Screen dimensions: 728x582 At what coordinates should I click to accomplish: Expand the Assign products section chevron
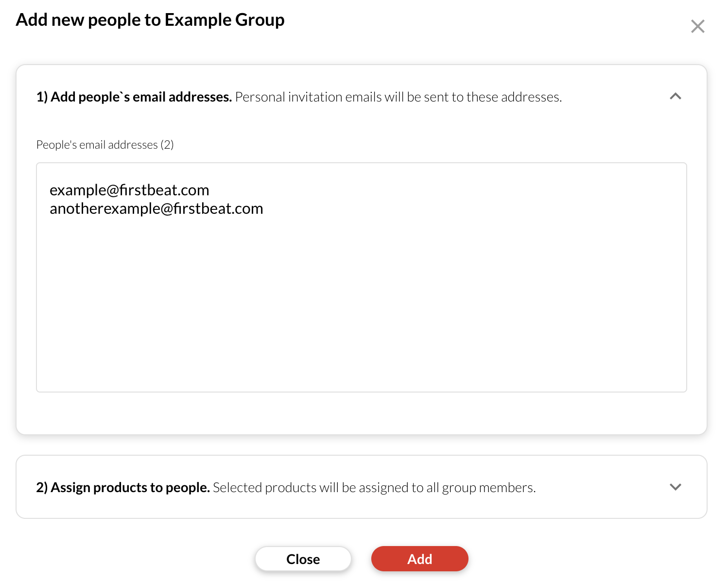coord(675,487)
